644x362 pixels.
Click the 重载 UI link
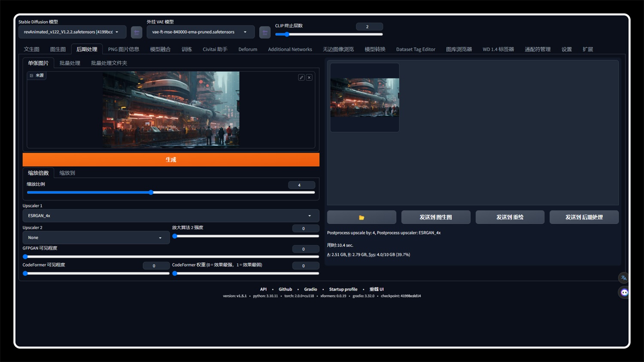[x=377, y=289]
